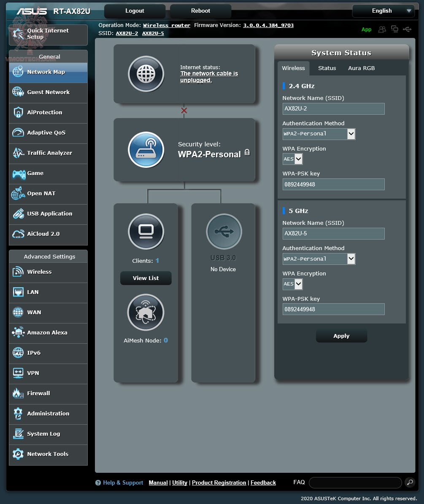Click the Internet status globe icon

pyautogui.click(x=146, y=74)
